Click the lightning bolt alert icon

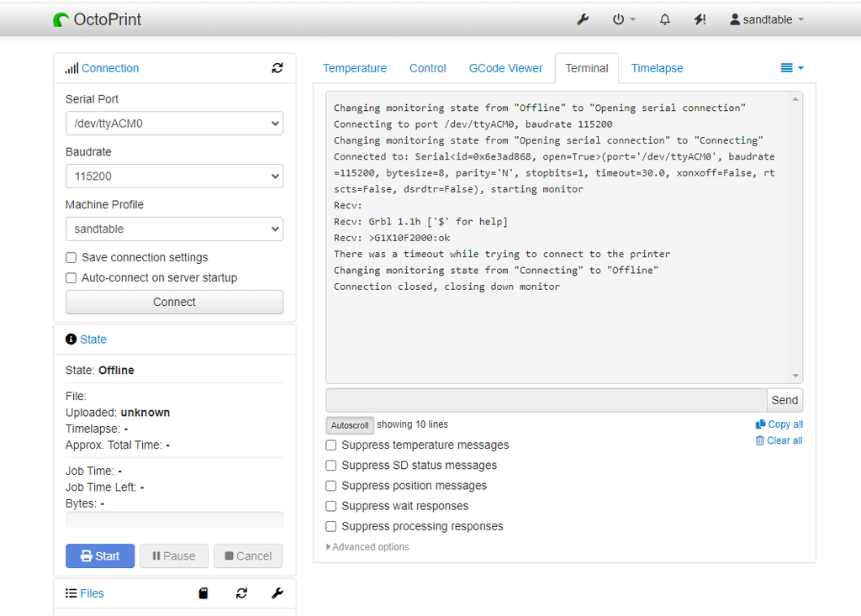pos(700,20)
